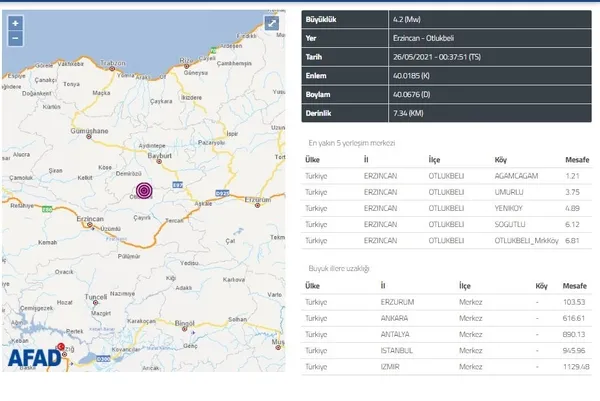Select distance value 1129.48
The width and height of the screenshot is (600, 401).
(x=576, y=367)
